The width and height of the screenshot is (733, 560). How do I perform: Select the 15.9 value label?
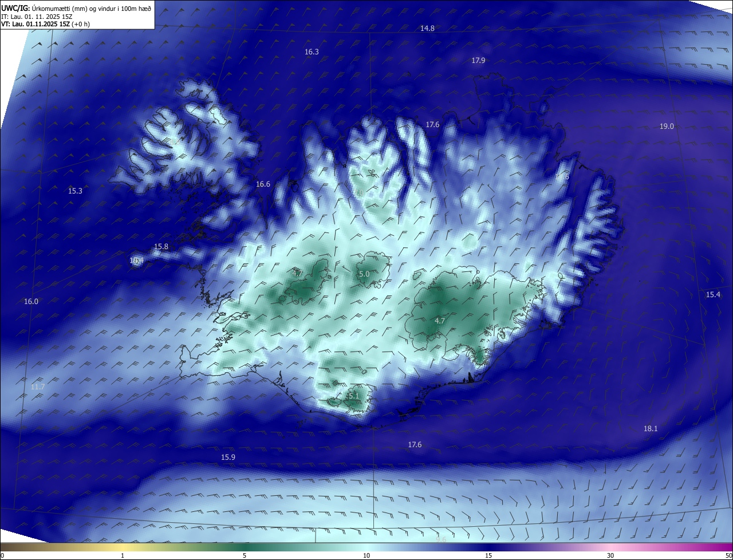pyautogui.click(x=228, y=457)
